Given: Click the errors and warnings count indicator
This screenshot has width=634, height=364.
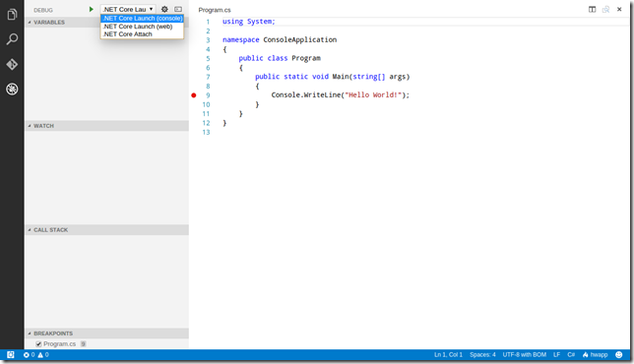Looking at the screenshot, I should pos(36,355).
